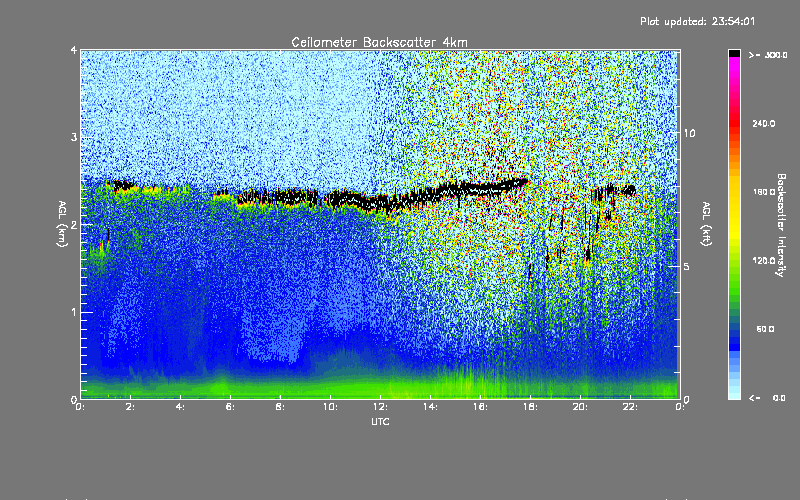Click the green surface layer near 12 UTC

coord(380,387)
